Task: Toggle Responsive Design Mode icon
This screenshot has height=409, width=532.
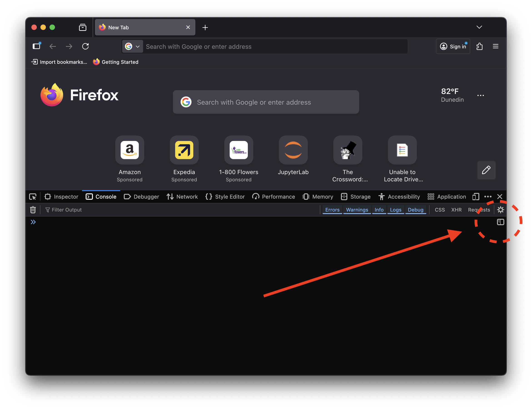Action: tap(475, 197)
